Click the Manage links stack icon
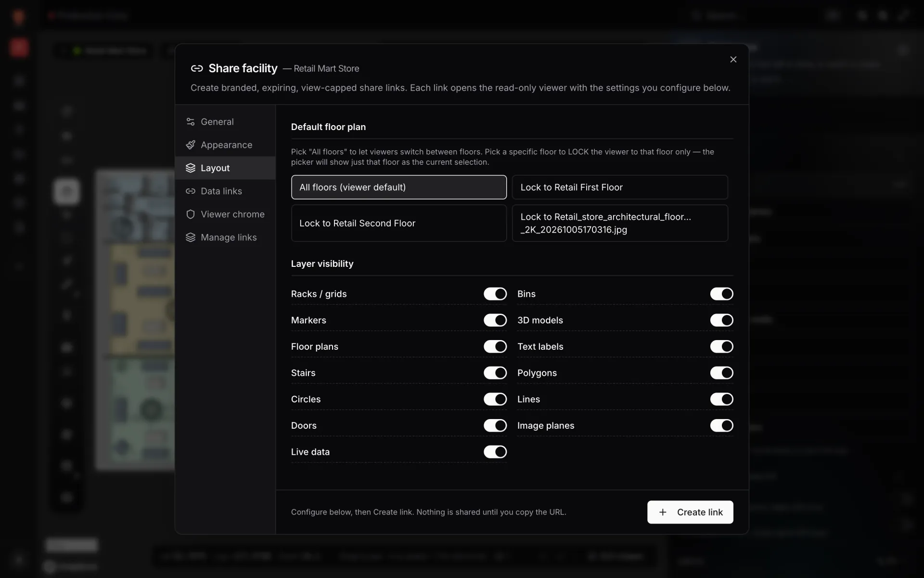 click(x=191, y=237)
